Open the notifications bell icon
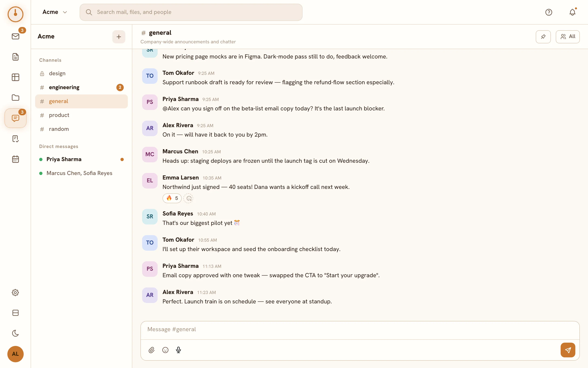 [572, 12]
